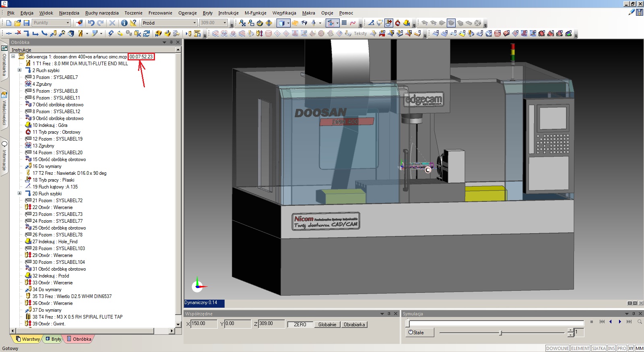Expand the 2 Ruch szybki node
The image size is (644, 352).
[19, 70]
